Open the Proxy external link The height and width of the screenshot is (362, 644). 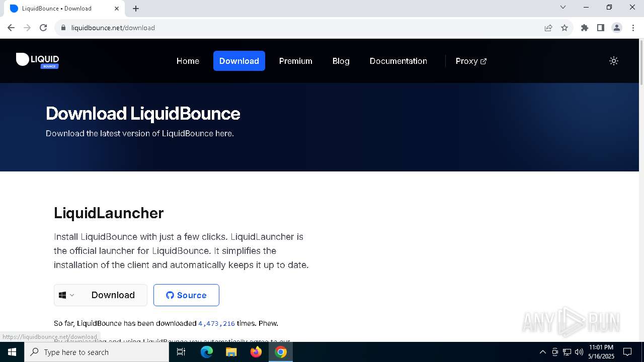point(471,61)
